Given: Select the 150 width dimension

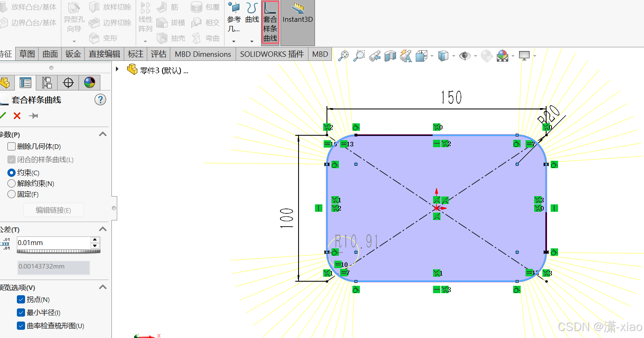Looking at the screenshot, I should 451,97.
